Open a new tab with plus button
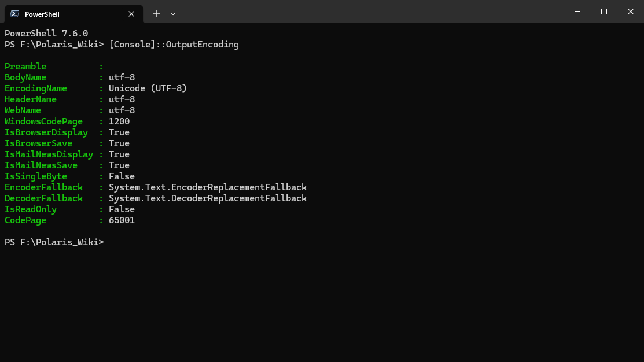The image size is (644, 362). pyautogui.click(x=156, y=14)
